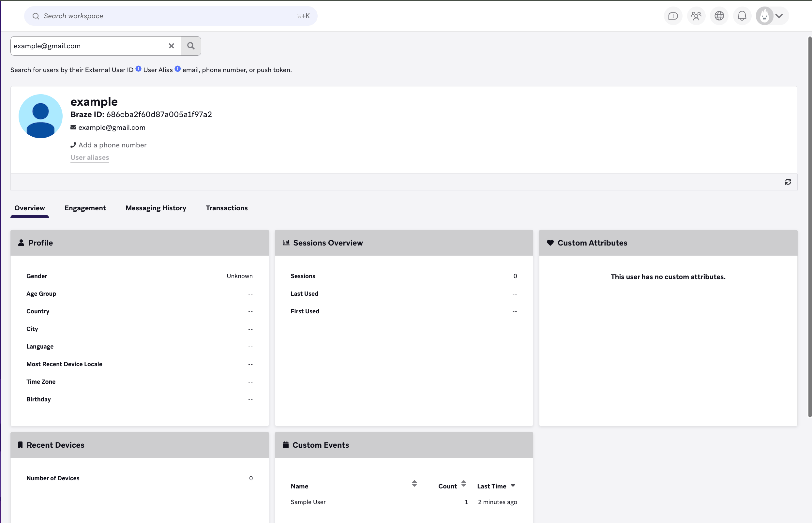Clear the user search field
The image size is (812, 523).
(172, 46)
